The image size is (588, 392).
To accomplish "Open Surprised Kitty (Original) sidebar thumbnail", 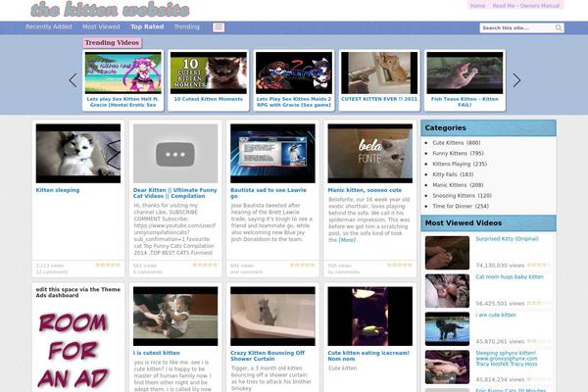I will [447, 253].
